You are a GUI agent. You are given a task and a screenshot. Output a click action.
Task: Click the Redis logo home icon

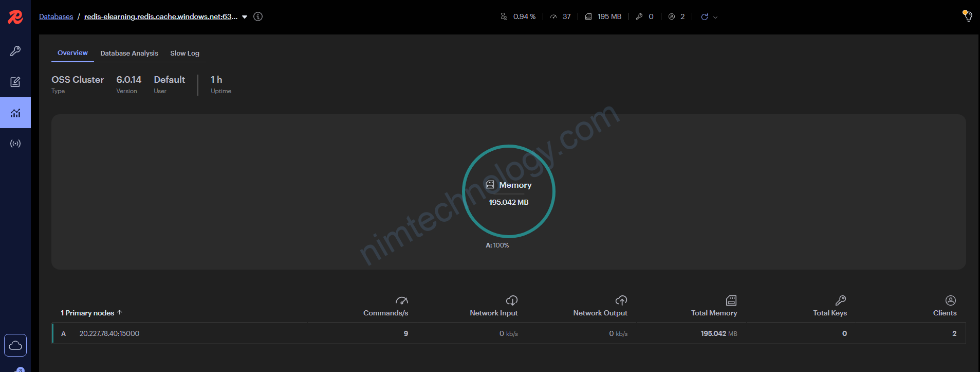coord(15,17)
